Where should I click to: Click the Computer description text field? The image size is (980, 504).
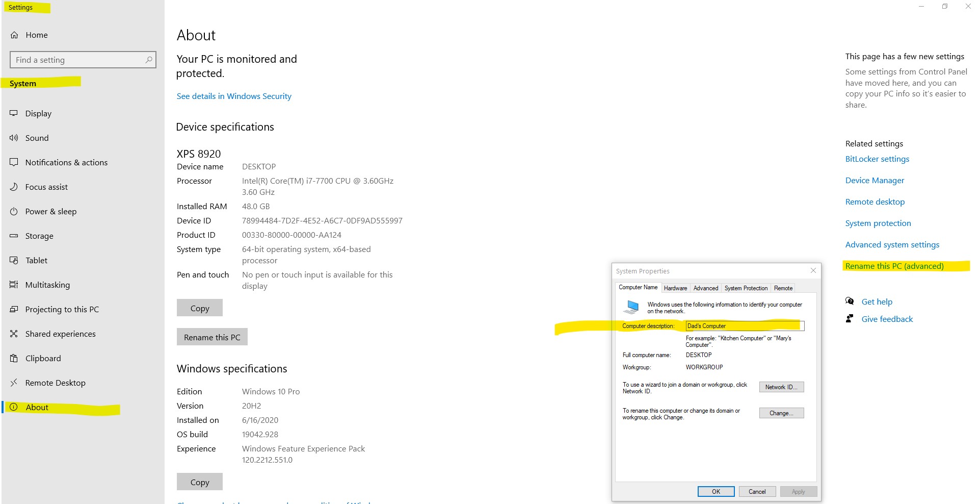(x=745, y=326)
